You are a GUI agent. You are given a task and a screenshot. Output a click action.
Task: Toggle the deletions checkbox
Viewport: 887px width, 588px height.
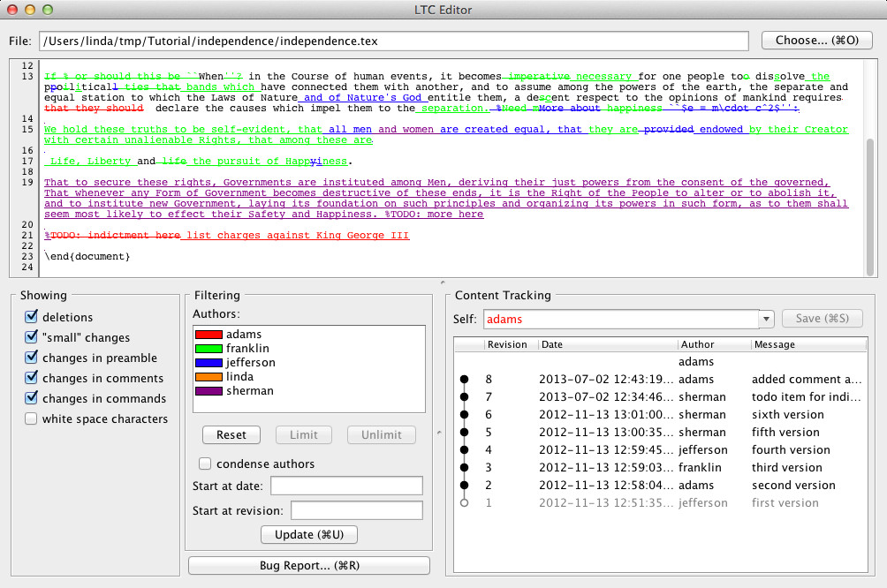click(x=31, y=317)
